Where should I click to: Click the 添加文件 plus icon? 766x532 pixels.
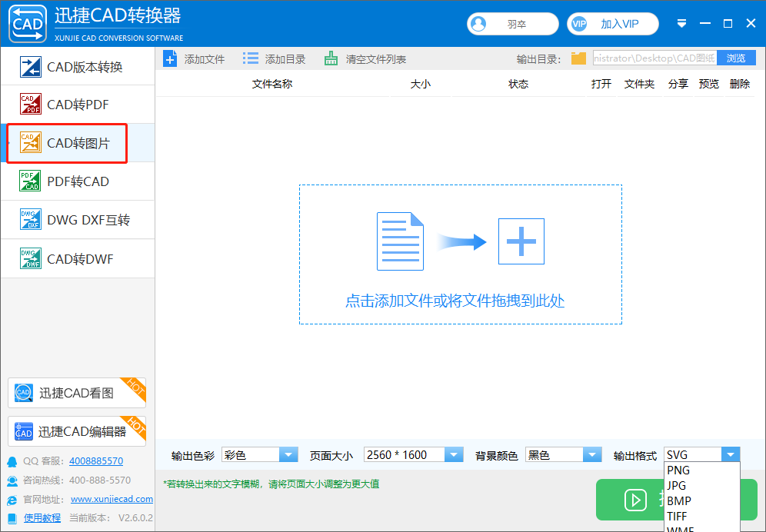[170, 59]
